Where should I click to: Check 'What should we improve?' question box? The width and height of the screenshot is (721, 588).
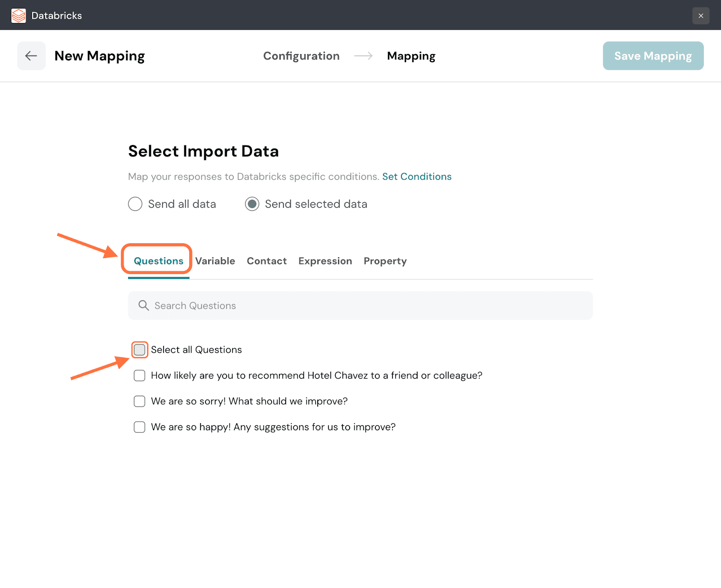140,401
